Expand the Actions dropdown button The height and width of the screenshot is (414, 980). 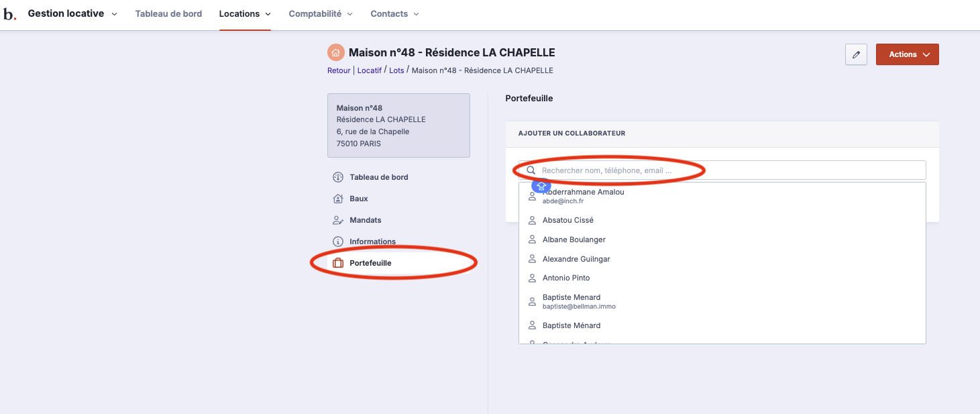click(x=907, y=55)
